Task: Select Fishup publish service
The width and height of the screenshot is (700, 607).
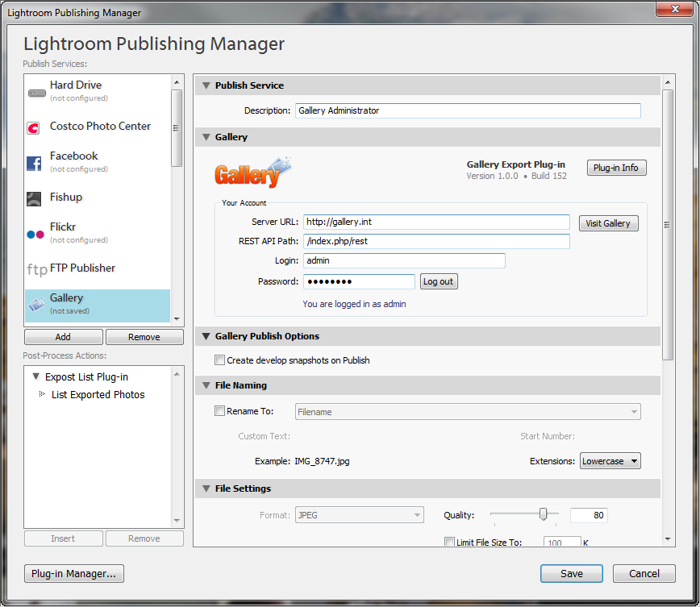Action: click(x=98, y=197)
